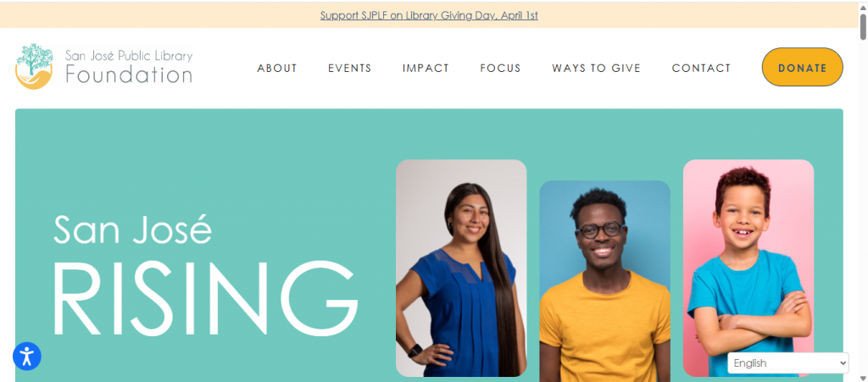
Task: Click the San José RISING headline
Action: pos(205,274)
